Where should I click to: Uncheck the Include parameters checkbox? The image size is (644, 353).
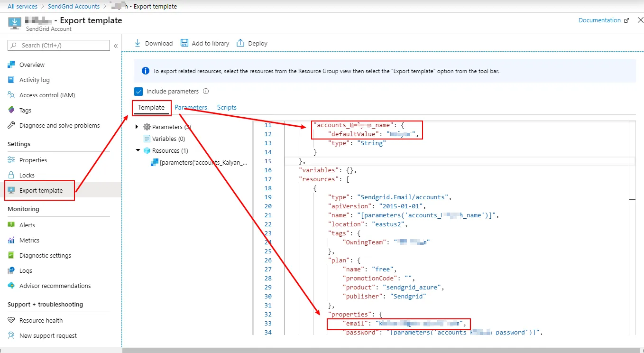138,92
